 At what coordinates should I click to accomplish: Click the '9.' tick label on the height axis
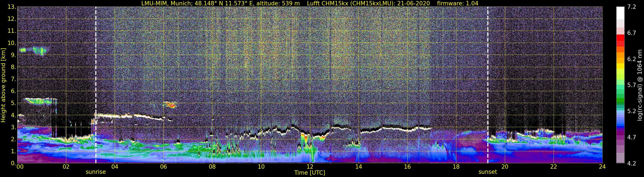(13, 55)
